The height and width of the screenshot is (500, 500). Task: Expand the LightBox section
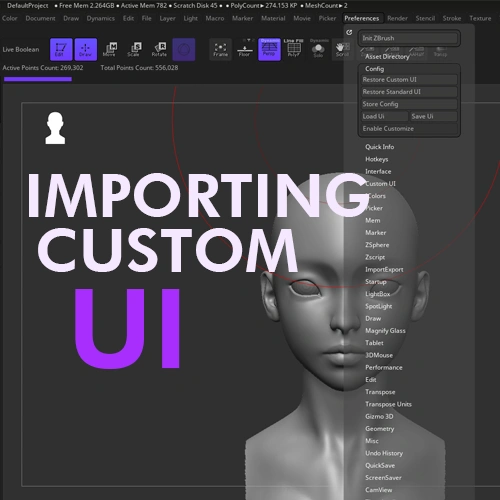click(x=378, y=294)
